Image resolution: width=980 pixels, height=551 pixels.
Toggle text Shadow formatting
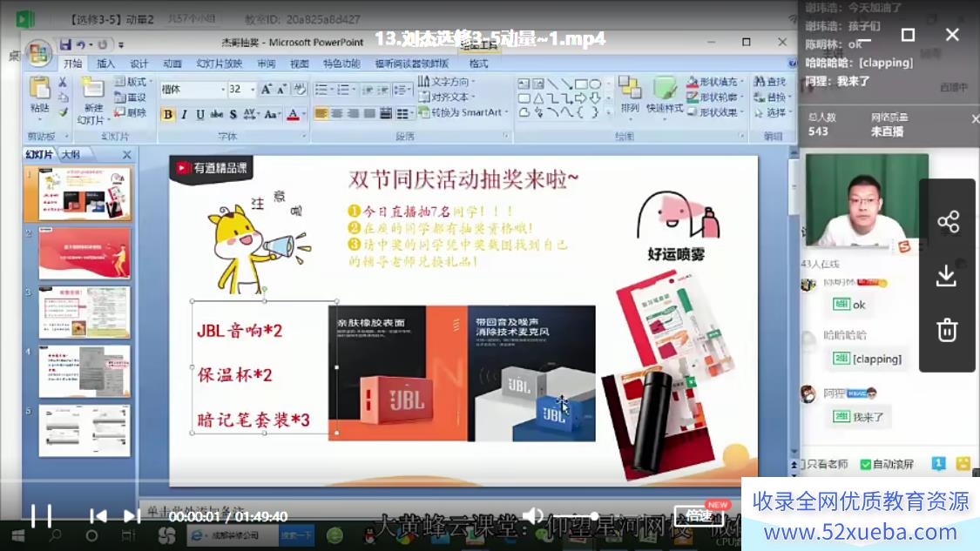pos(233,114)
